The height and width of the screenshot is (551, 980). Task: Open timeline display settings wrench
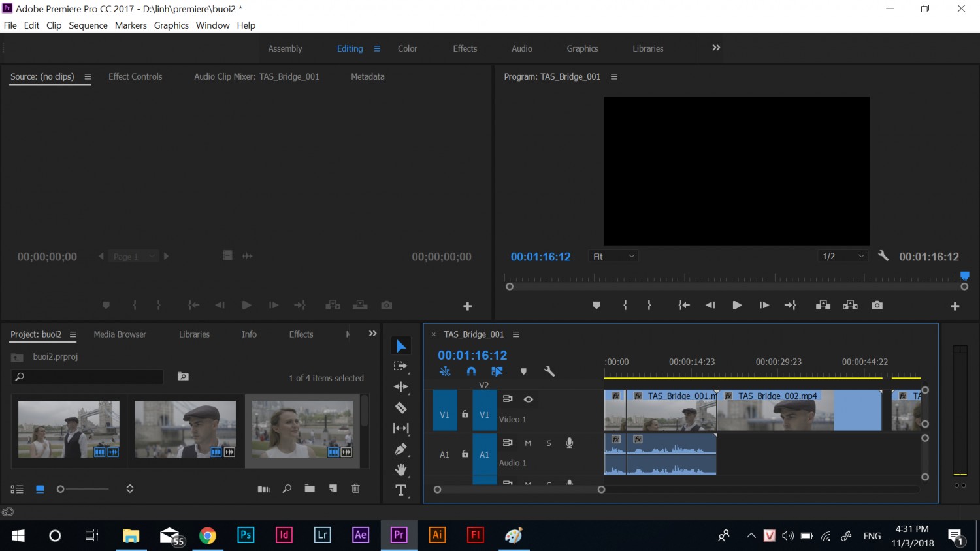549,371
